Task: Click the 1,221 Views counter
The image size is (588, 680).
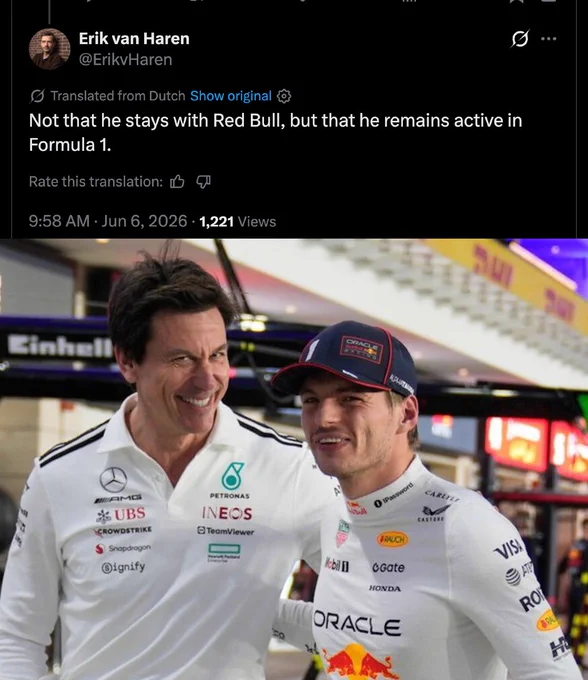Action: click(238, 222)
